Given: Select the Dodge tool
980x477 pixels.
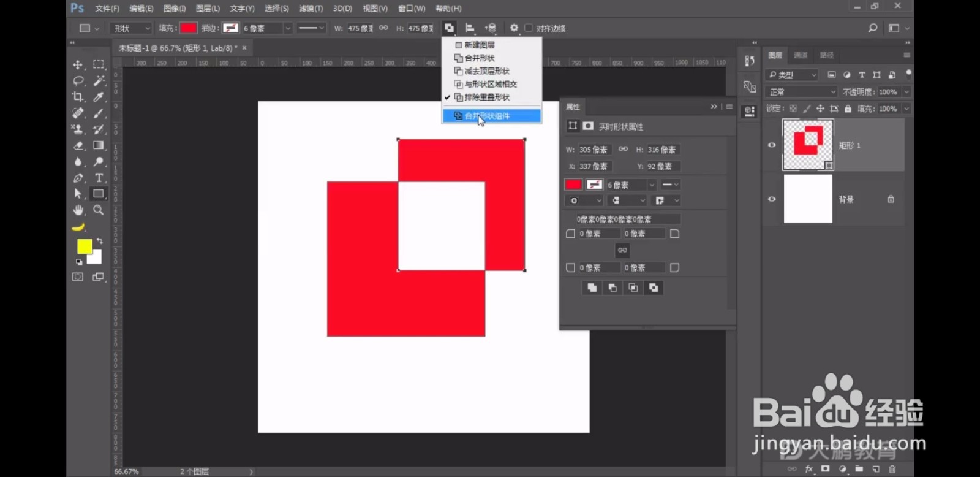Looking at the screenshot, I should click(98, 162).
